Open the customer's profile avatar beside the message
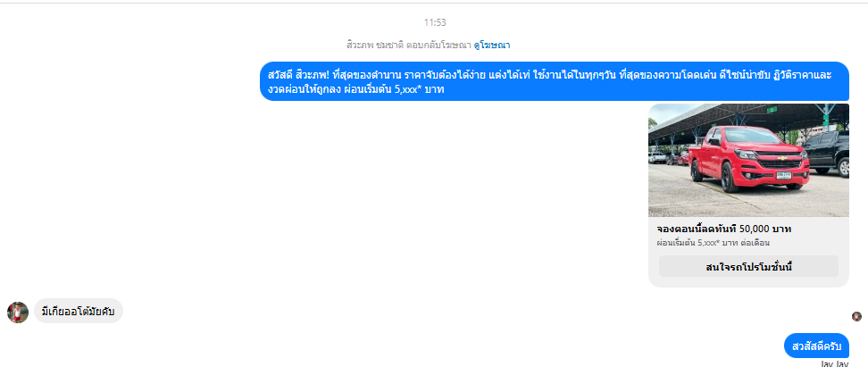 (18, 313)
